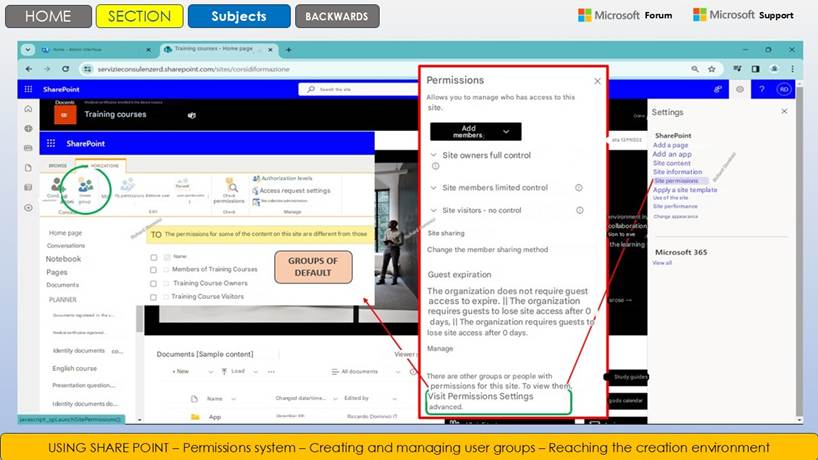Click the Search the site box

(360, 89)
